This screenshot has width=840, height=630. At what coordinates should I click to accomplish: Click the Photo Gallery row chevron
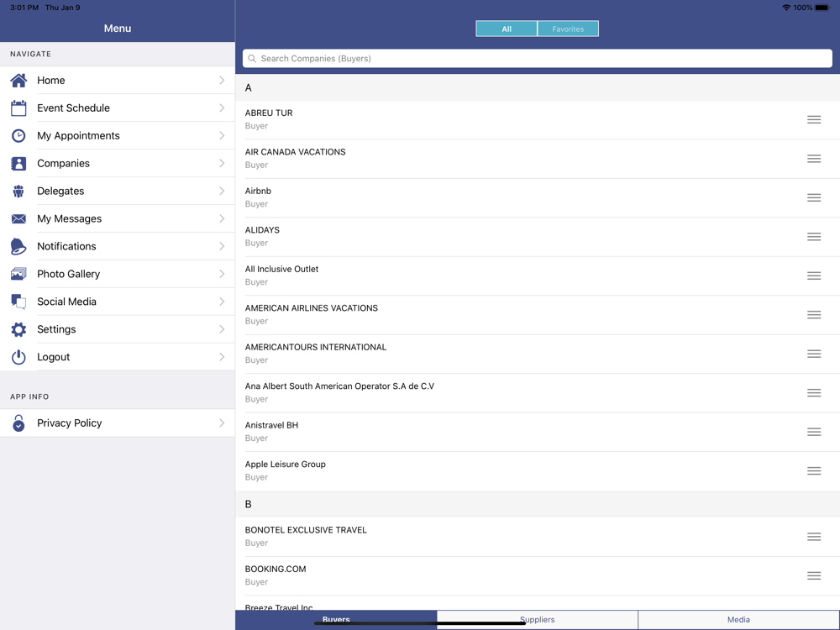pyautogui.click(x=222, y=275)
